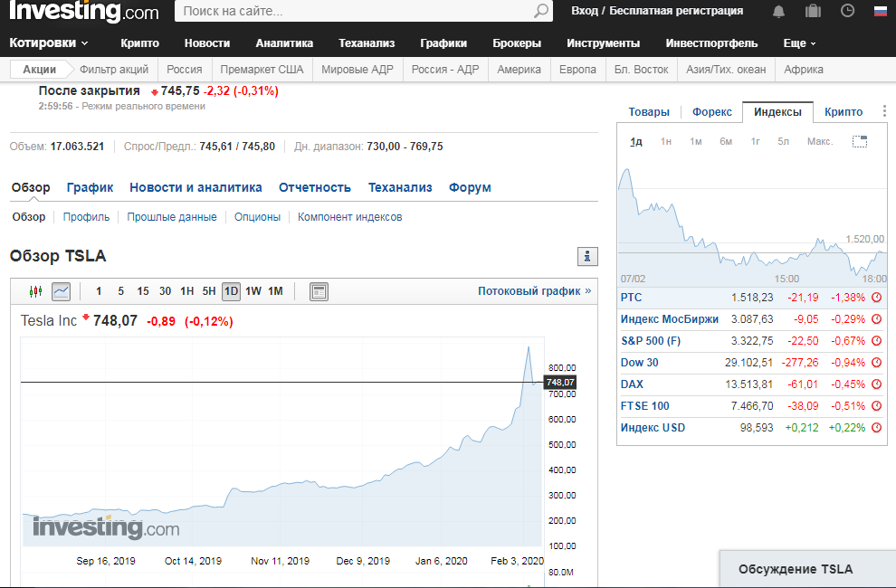Open the Russian flag language selector
Image resolution: width=896 pixels, height=588 pixels.
click(x=881, y=11)
